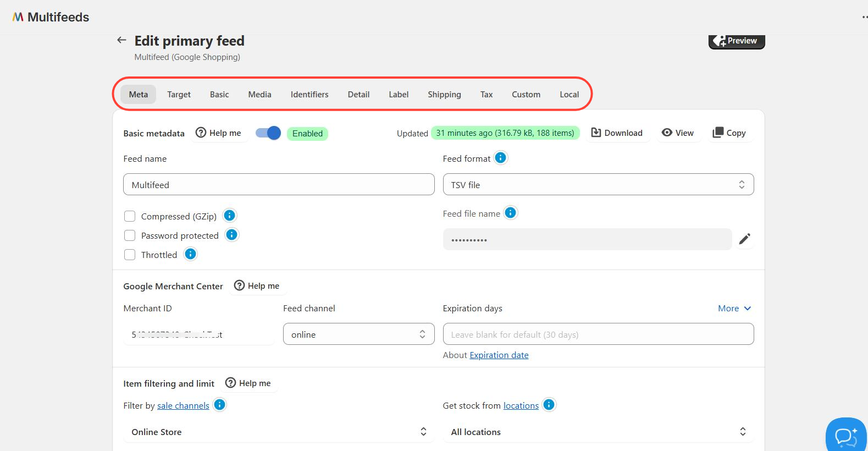Show Feed file name info tooltip
This screenshot has height=451, width=868.
click(x=511, y=213)
